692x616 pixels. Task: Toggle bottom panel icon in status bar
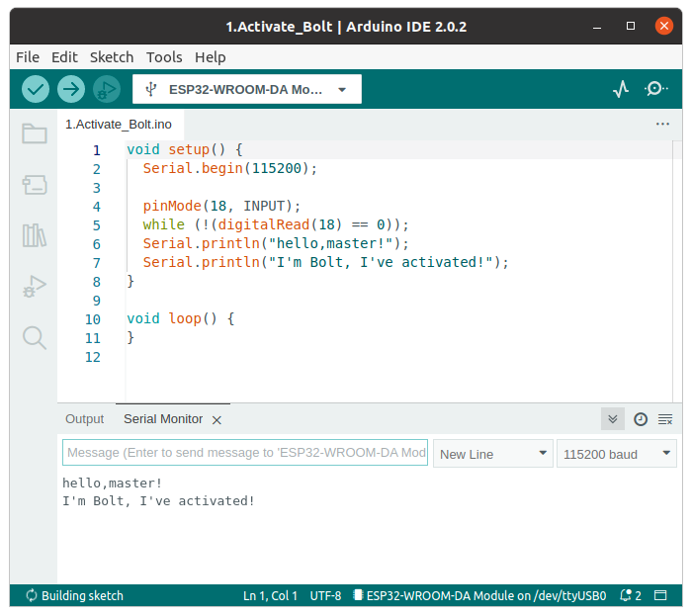pos(660,595)
